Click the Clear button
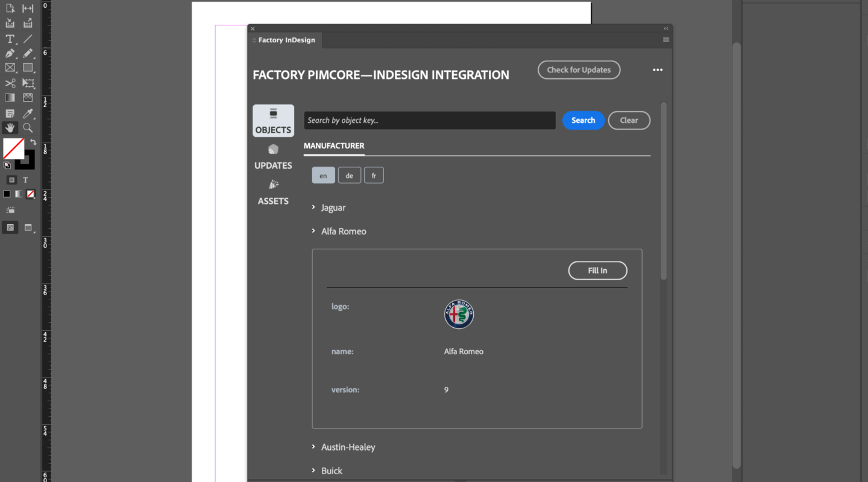The image size is (868, 482). (629, 120)
